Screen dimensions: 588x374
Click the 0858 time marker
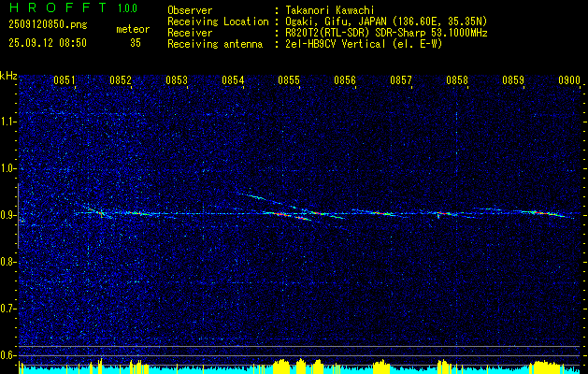pyautogui.click(x=457, y=80)
